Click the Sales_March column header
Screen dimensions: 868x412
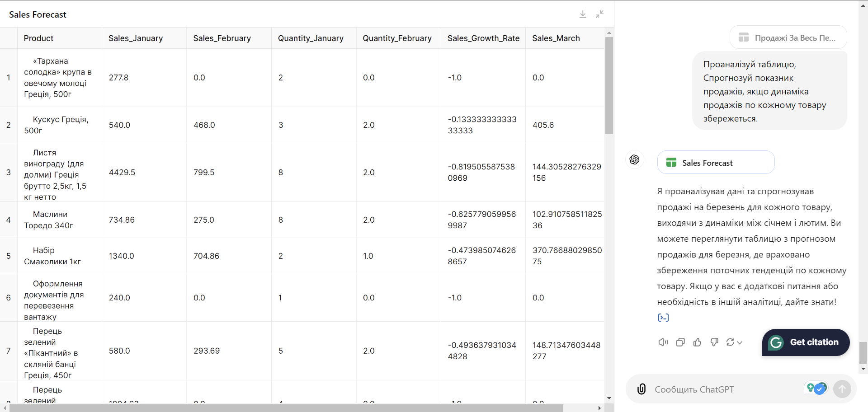click(x=556, y=38)
